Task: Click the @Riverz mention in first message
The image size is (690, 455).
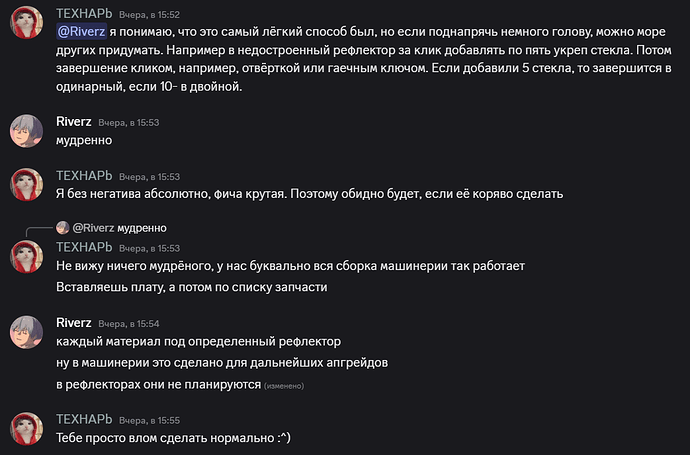Action: coord(81,32)
